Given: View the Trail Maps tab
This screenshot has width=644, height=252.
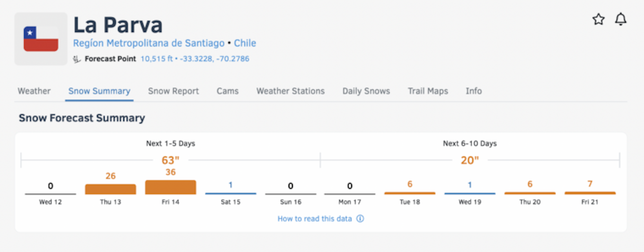Looking at the screenshot, I should (428, 91).
